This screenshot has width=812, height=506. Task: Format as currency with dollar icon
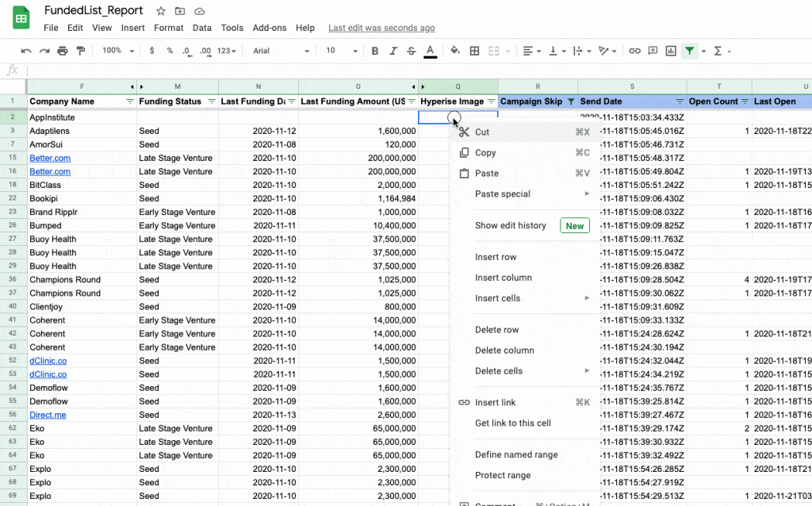tap(151, 51)
